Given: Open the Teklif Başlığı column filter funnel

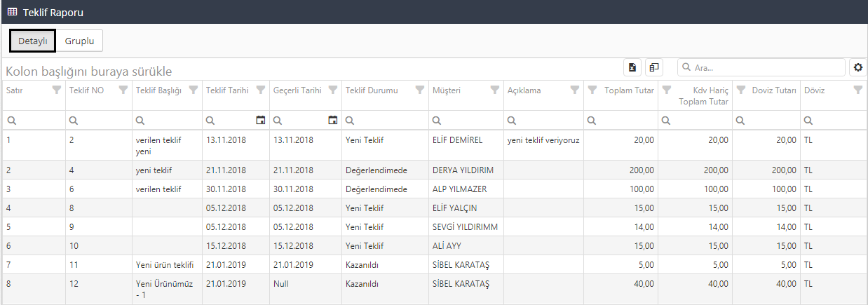Looking at the screenshot, I should coord(194,90).
